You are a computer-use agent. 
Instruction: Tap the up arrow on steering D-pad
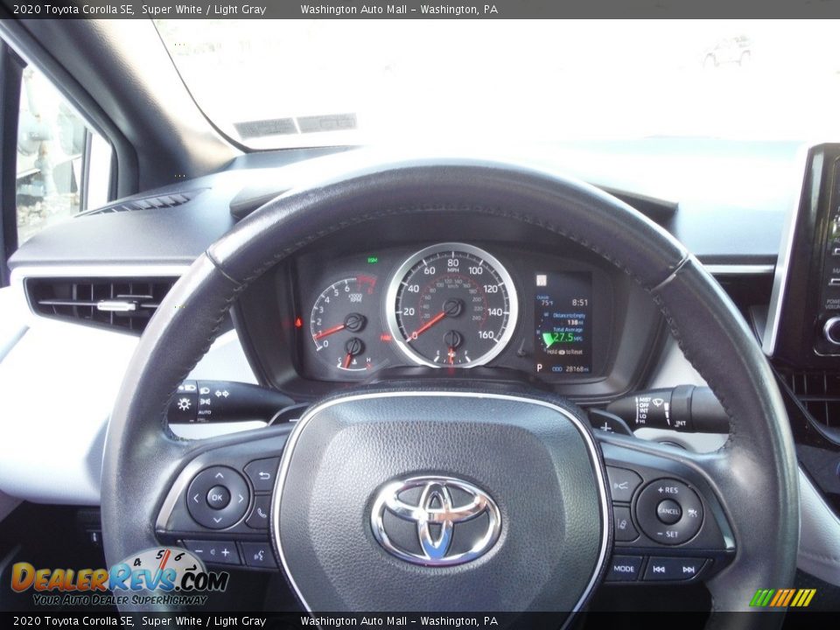[x=219, y=475]
